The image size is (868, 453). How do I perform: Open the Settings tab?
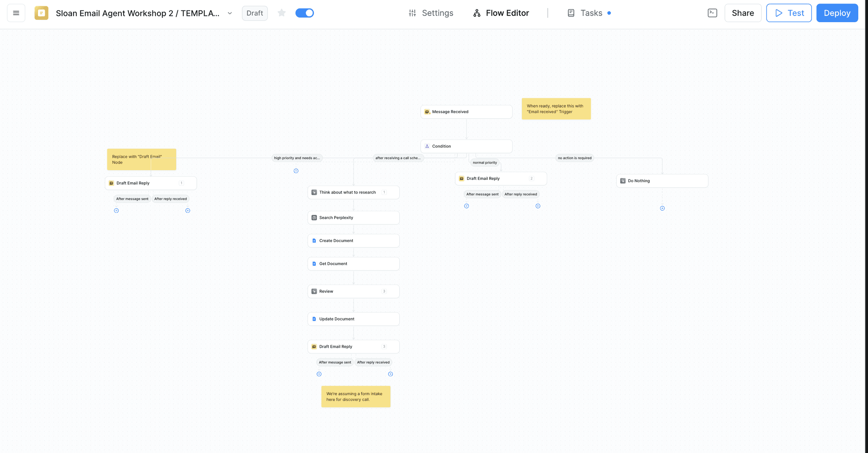[431, 13]
